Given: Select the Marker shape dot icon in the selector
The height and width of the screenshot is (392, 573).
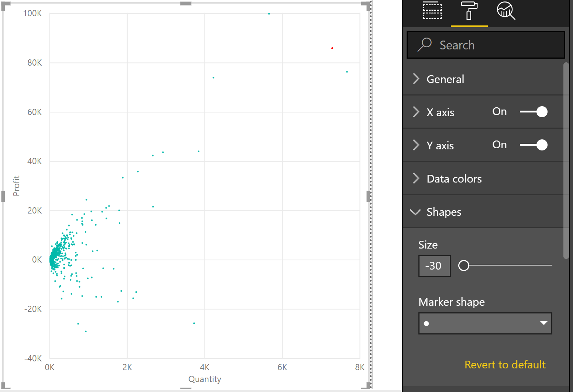Looking at the screenshot, I should [426, 323].
